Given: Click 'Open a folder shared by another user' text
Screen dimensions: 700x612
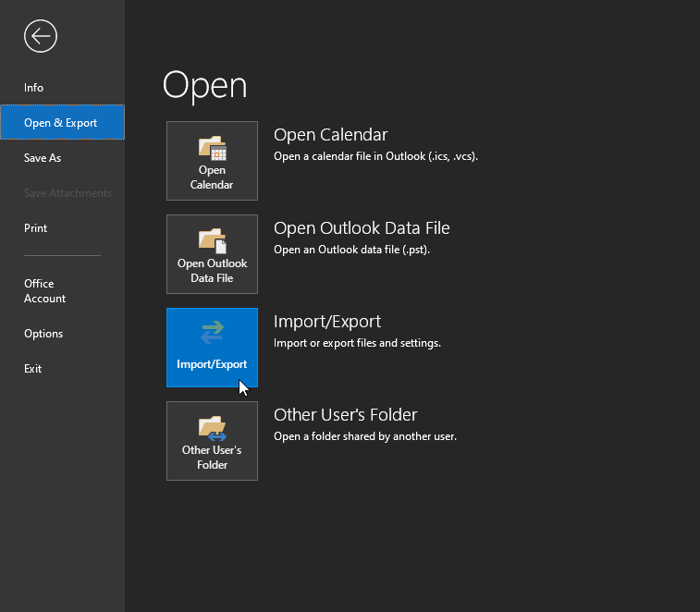Looking at the screenshot, I should pyautogui.click(x=365, y=436).
